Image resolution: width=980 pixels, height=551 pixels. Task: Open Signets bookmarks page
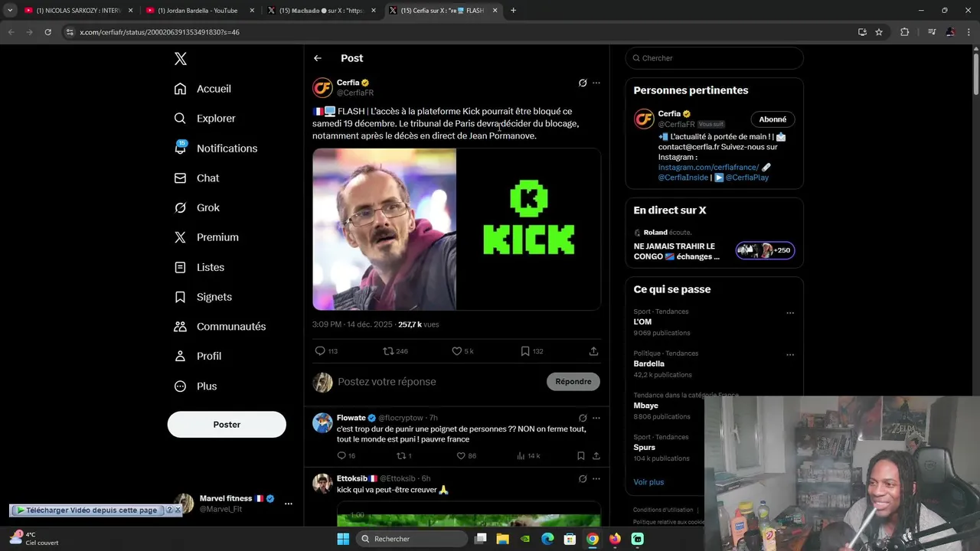tap(203, 297)
